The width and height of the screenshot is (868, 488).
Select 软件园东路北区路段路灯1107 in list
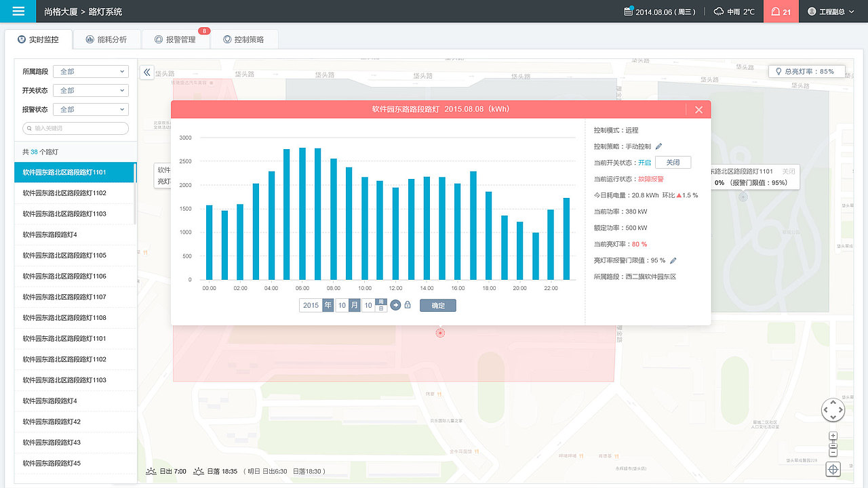point(75,297)
